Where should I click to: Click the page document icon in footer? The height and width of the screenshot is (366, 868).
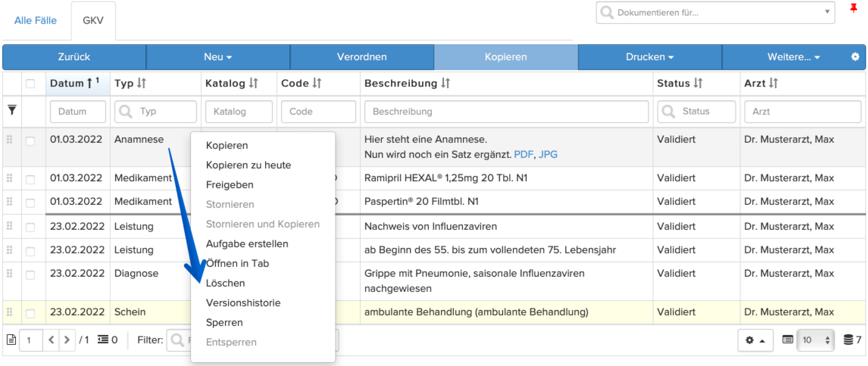(x=10, y=340)
